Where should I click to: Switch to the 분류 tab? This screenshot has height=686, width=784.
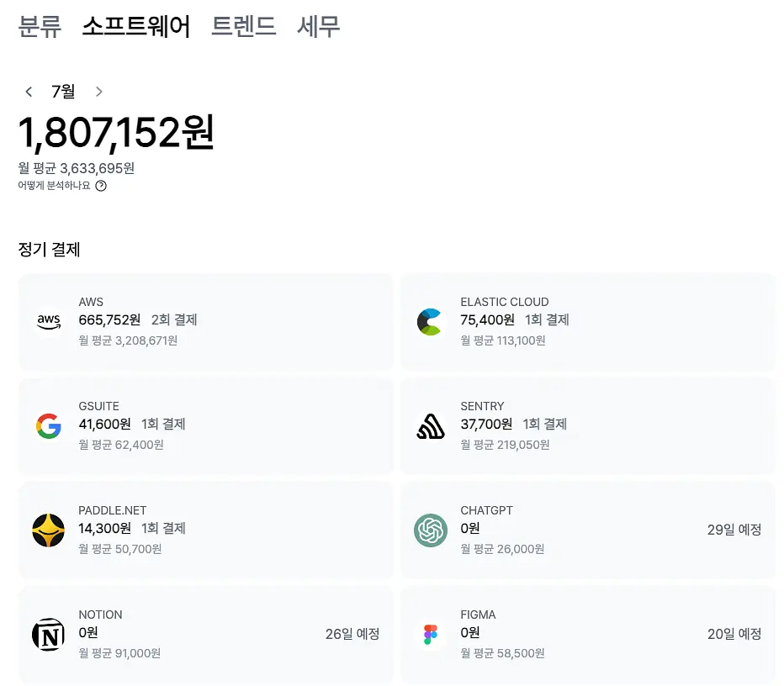pyautogui.click(x=40, y=26)
